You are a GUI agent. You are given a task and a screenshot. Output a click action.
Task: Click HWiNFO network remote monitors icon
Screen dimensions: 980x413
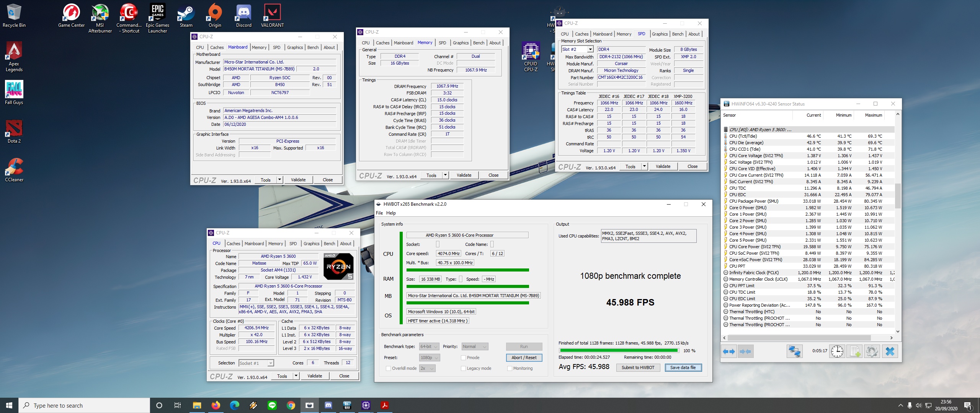[x=794, y=351]
